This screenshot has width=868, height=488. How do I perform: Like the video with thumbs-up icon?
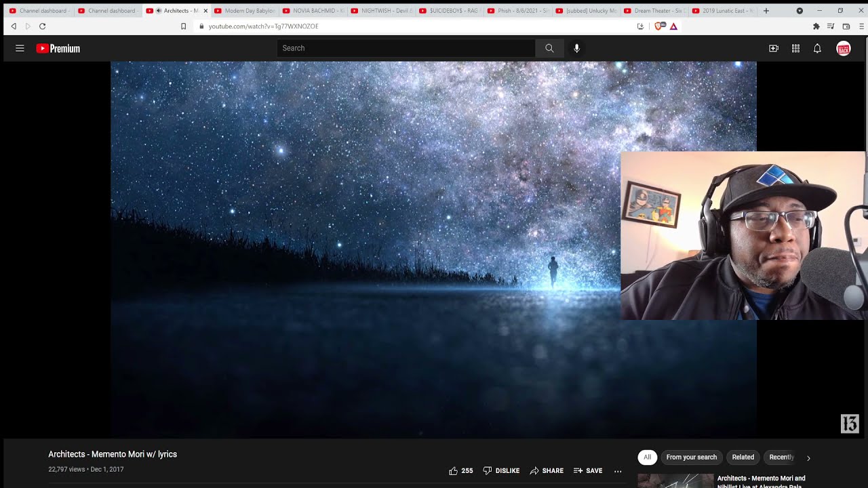460,470
